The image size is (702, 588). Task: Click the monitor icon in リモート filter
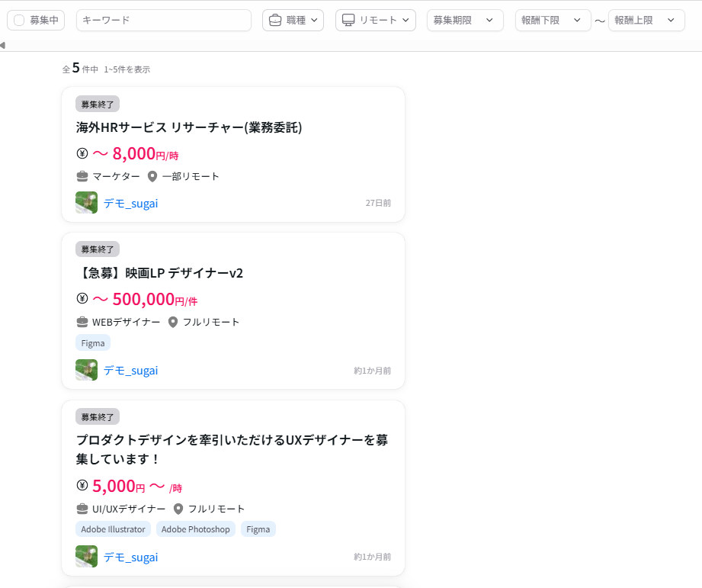[348, 20]
